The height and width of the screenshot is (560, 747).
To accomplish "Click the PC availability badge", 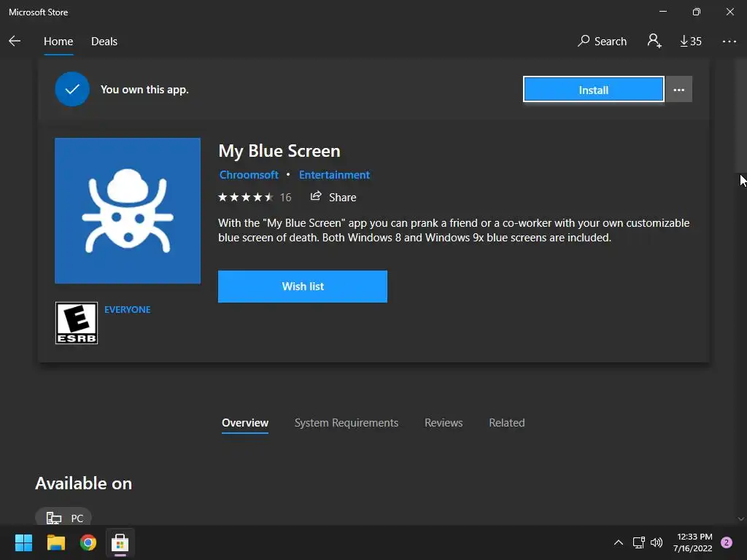I will pos(63,517).
